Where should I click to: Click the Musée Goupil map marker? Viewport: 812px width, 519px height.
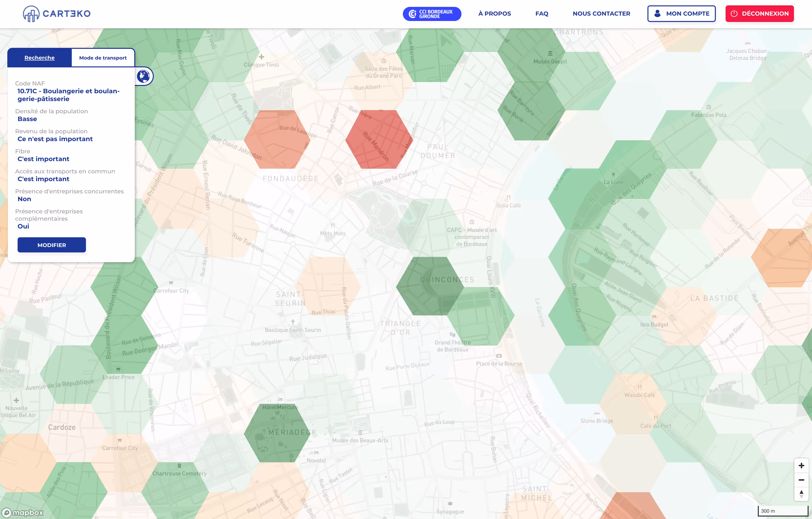pyautogui.click(x=550, y=54)
